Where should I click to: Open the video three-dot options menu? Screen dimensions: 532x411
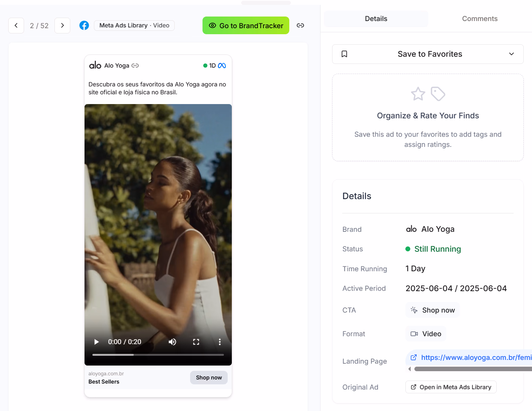coord(220,342)
